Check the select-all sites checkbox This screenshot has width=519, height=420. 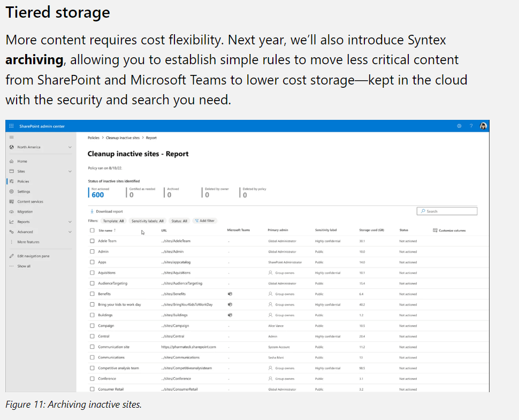[x=92, y=231]
